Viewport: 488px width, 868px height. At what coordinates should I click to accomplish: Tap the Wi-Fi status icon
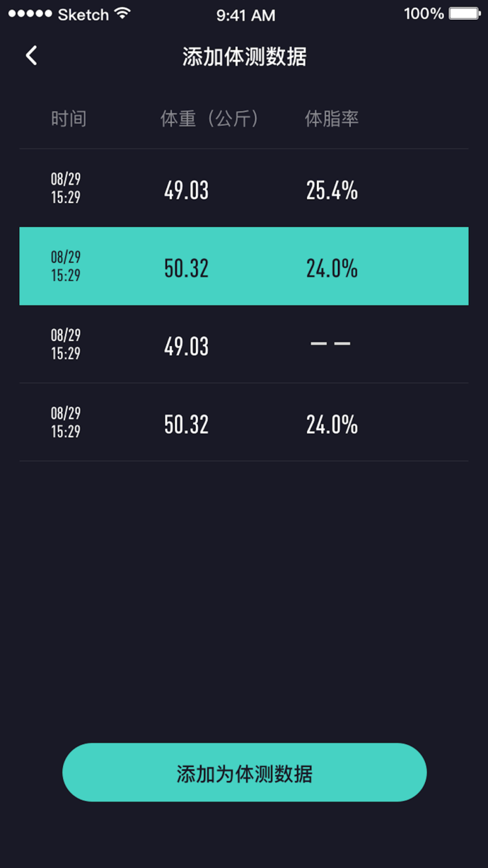click(x=123, y=14)
